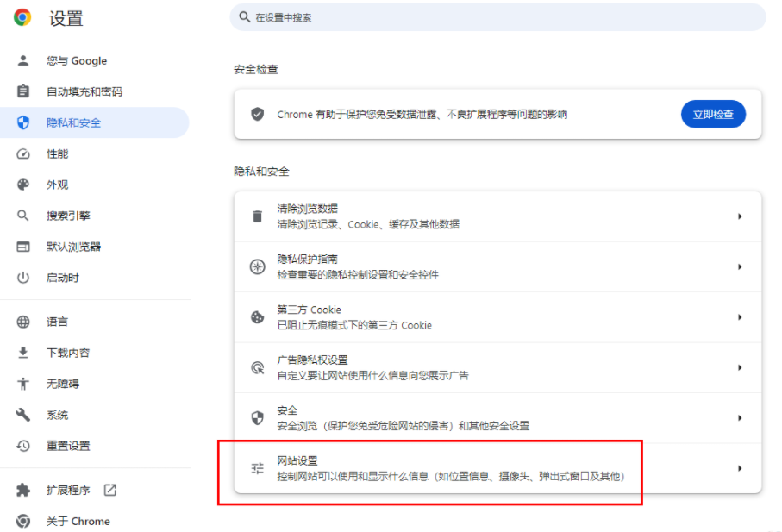
Task: Expand the 第三方 Cookie row arrow
Action: (740, 317)
